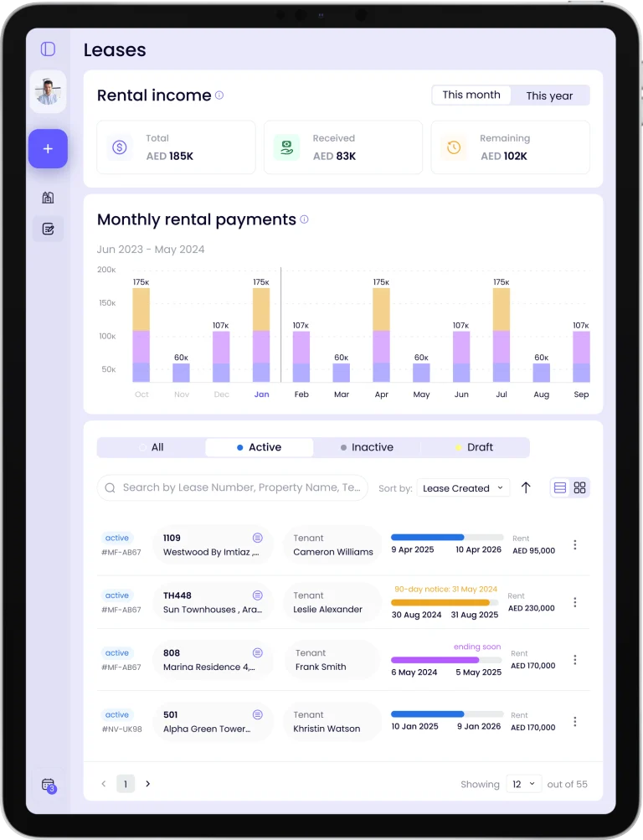Open the Lease Created sort dropdown

463,488
